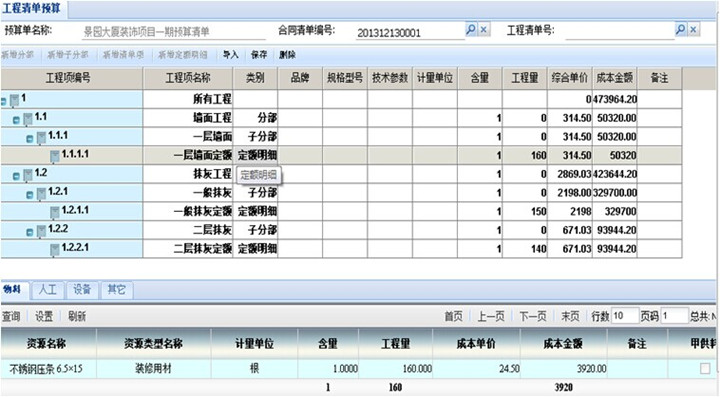Click the 保存 button in toolbar

tap(259, 55)
